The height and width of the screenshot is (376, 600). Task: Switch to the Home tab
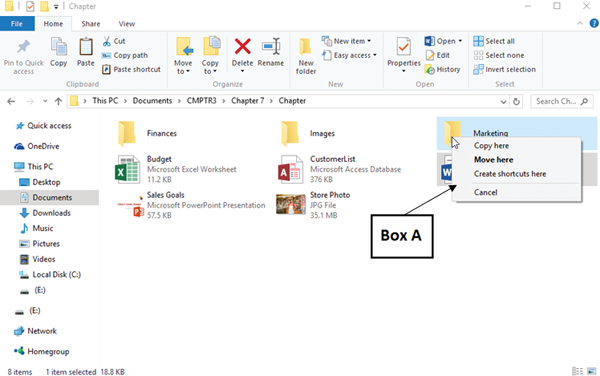[53, 24]
